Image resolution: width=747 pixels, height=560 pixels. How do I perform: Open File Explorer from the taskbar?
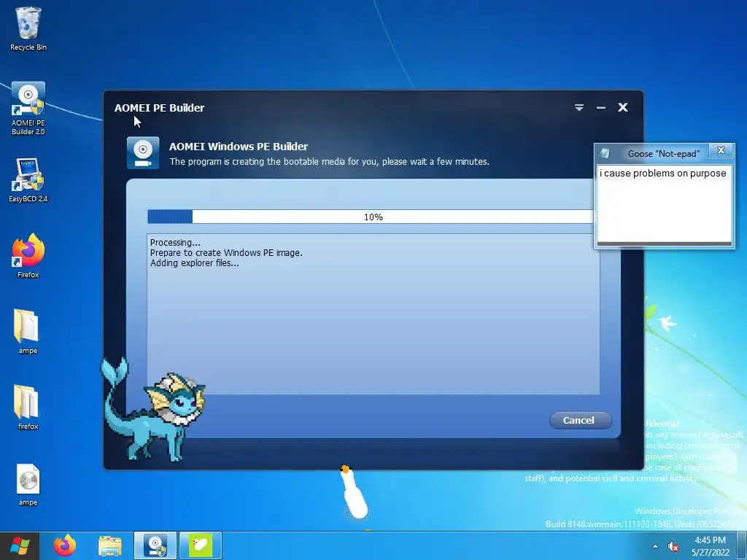(x=110, y=545)
